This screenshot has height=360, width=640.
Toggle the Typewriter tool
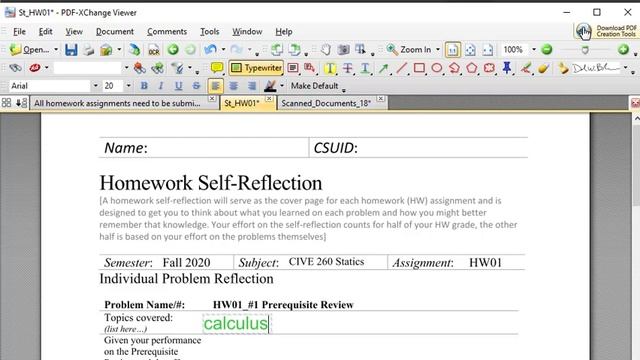click(256, 68)
